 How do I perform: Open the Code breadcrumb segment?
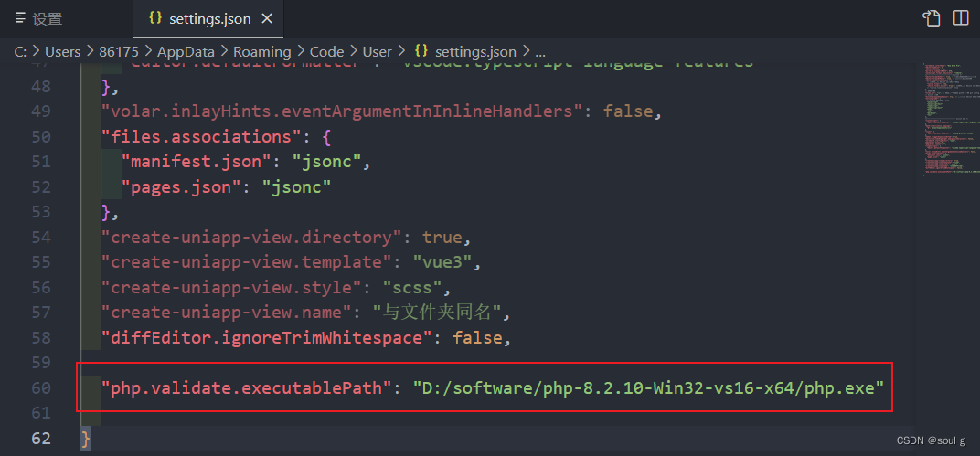point(326,51)
